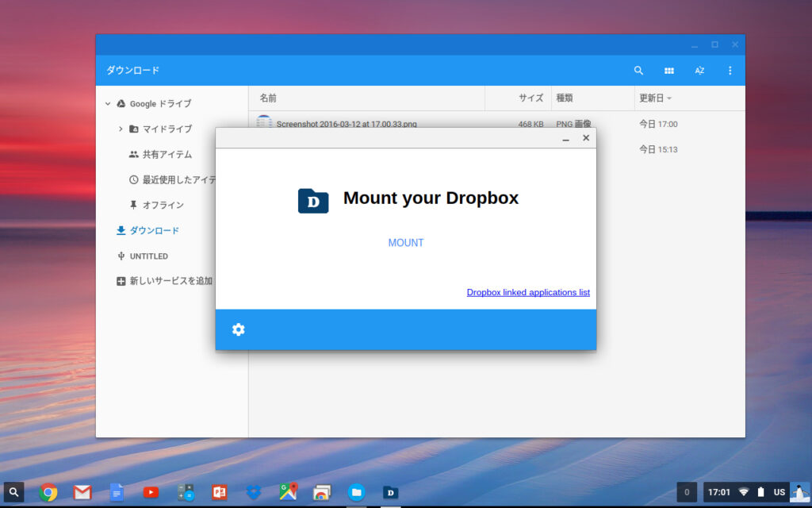
Task: Click the Wi-Fi status icon
Action: pos(744,492)
